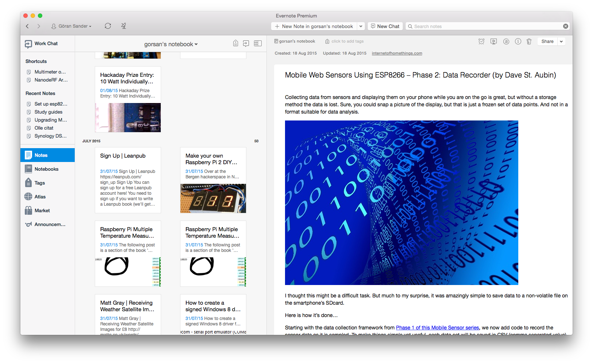593x364 pixels.
Task: Click the reminders icon above note list
Action: point(236,43)
